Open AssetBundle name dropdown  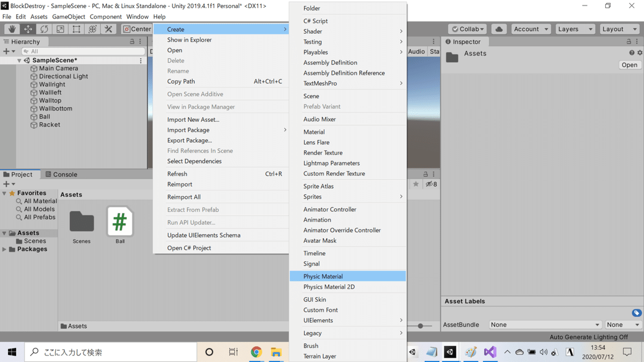pos(545,324)
